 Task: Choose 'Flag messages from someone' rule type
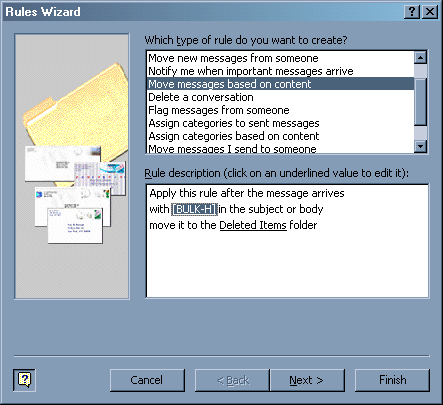pos(280,110)
